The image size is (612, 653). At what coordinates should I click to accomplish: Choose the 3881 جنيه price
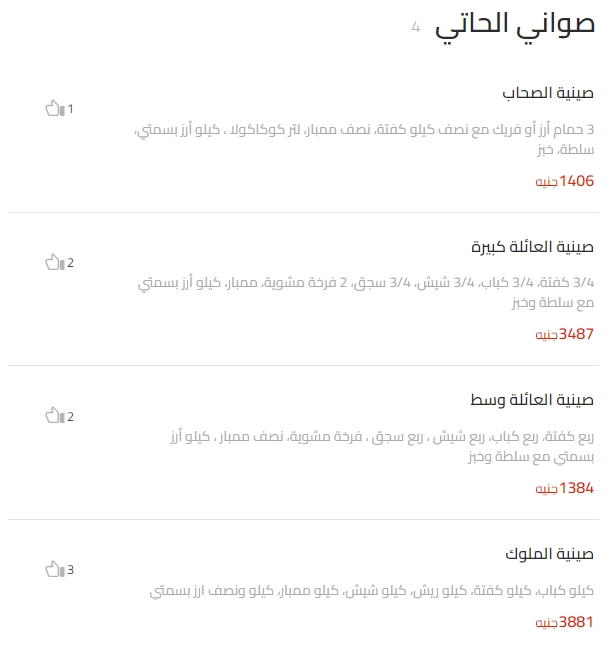(x=565, y=622)
